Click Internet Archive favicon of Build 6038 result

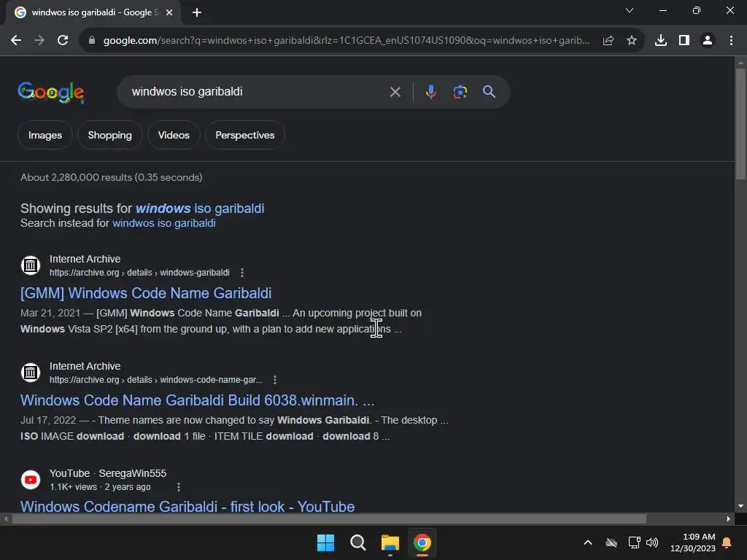[31, 373]
